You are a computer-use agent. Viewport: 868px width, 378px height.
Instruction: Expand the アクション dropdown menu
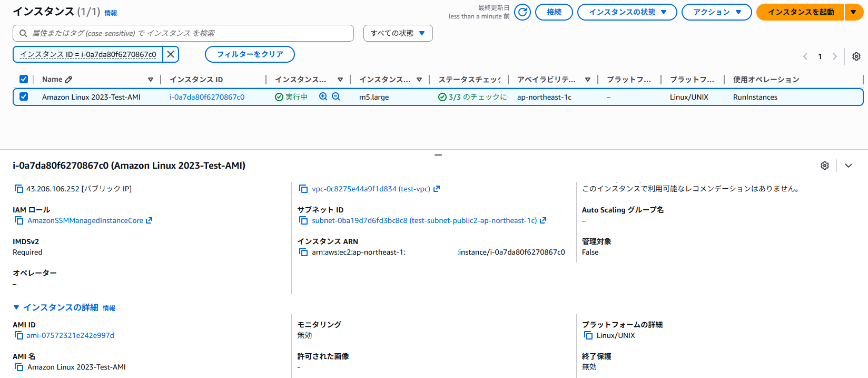[716, 12]
